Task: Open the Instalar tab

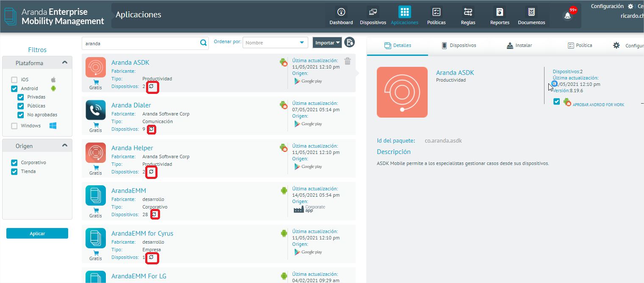Action: pyautogui.click(x=519, y=45)
